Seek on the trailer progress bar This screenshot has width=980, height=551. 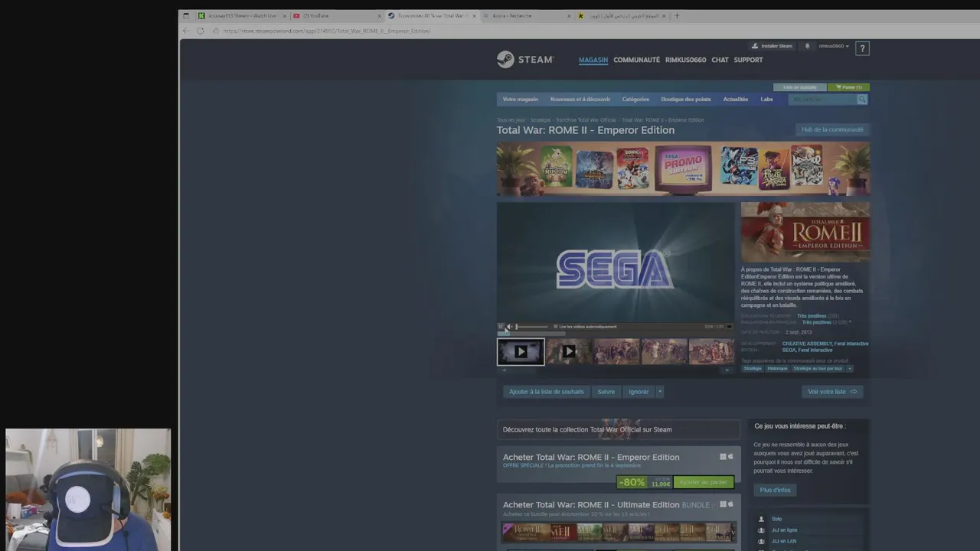[616, 333]
